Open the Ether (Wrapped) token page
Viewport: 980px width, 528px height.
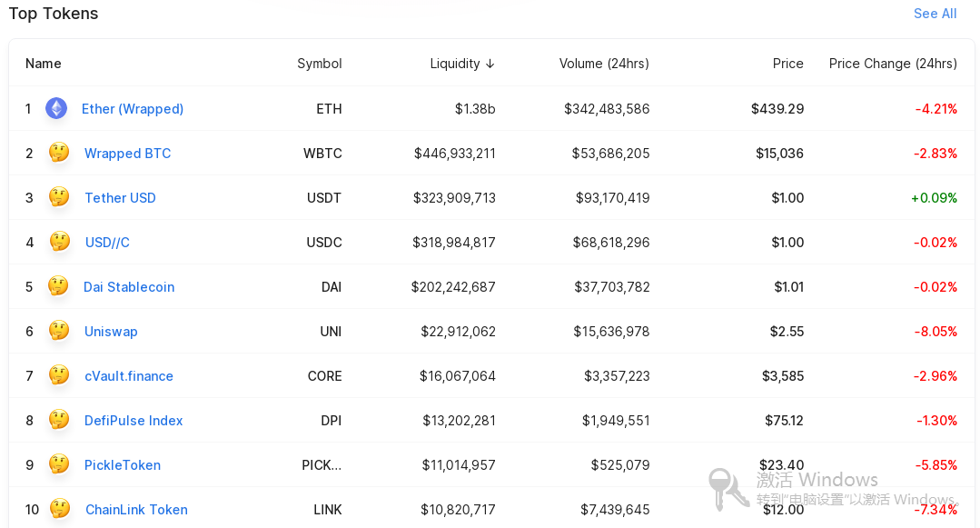133,109
